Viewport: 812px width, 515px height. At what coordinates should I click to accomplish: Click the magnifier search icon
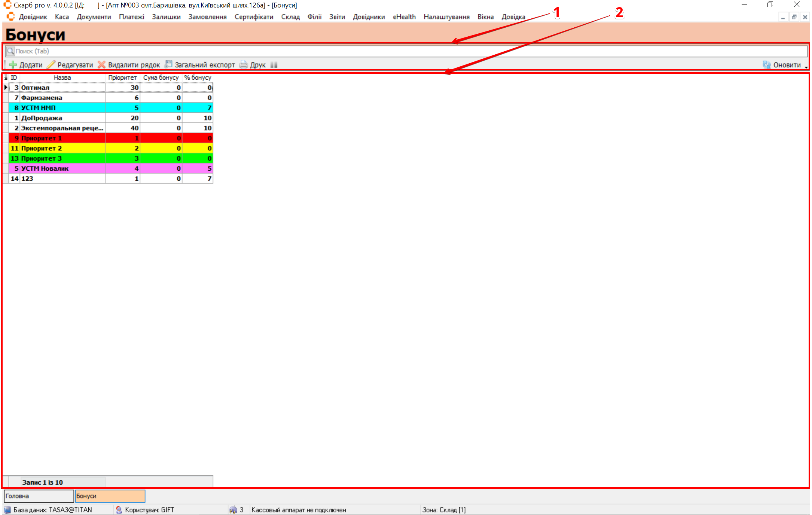[x=10, y=51]
